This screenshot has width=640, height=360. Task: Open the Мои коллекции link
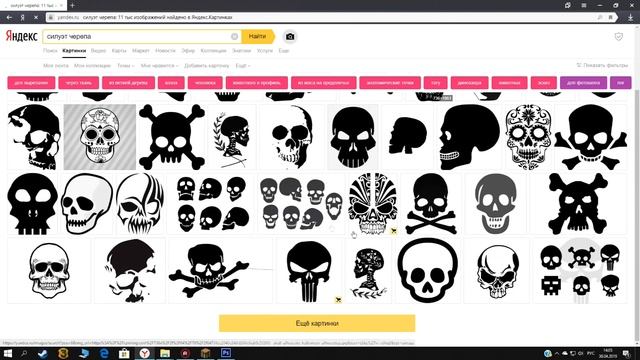(92, 65)
